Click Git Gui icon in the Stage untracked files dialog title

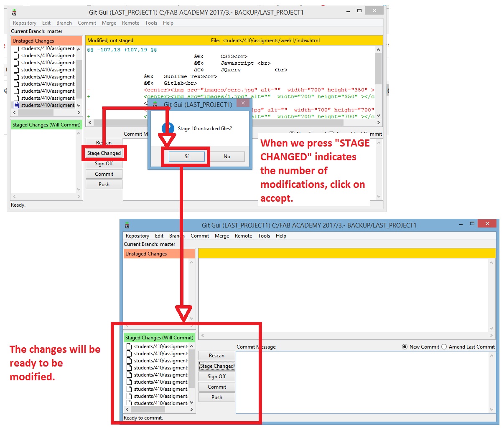[155, 104]
